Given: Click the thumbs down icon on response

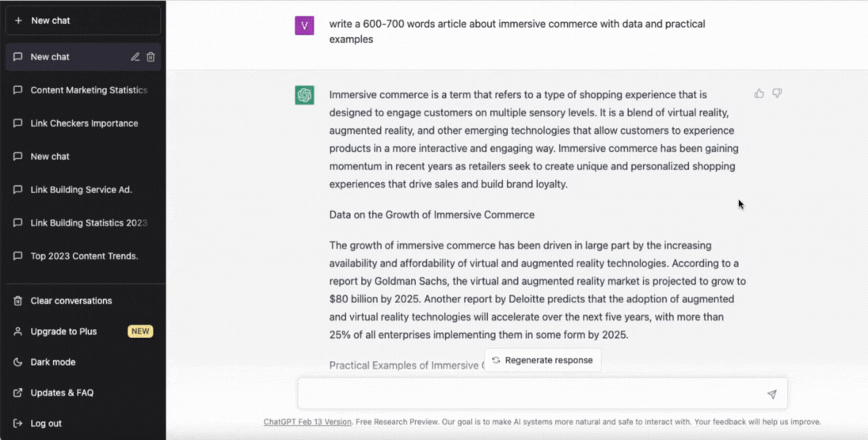Looking at the screenshot, I should [777, 93].
